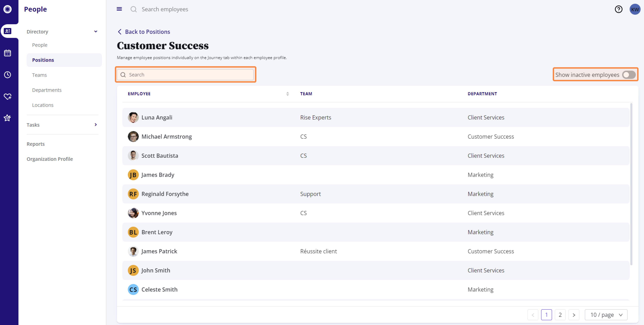The image size is (644, 325).
Task: Click the Rise Experts team cell
Action: pos(316,117)
